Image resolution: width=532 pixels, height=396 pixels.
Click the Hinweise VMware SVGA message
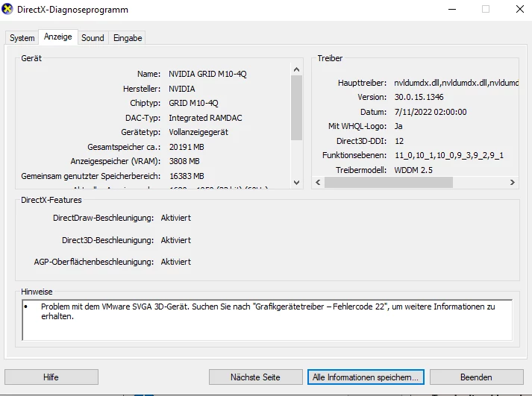pyautogui.click(x=268, y=311)
